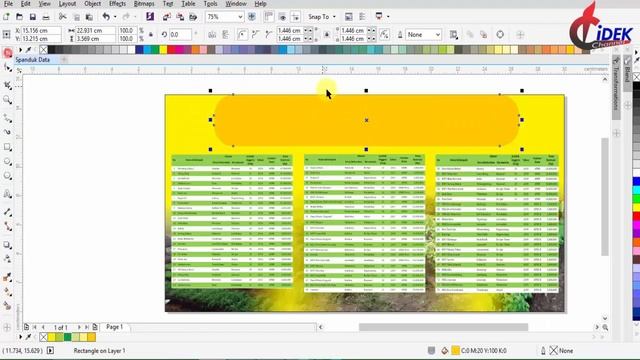Click the green swatch in document palette
The height and width of the screenshot is (360, 640).
tap(67, 337)
